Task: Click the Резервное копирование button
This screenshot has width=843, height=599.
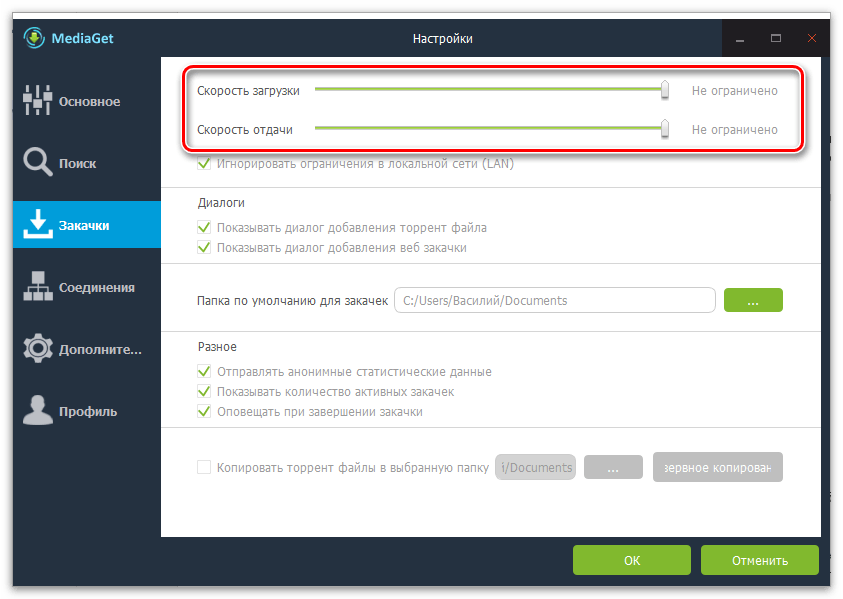Action: pos(718,467)
